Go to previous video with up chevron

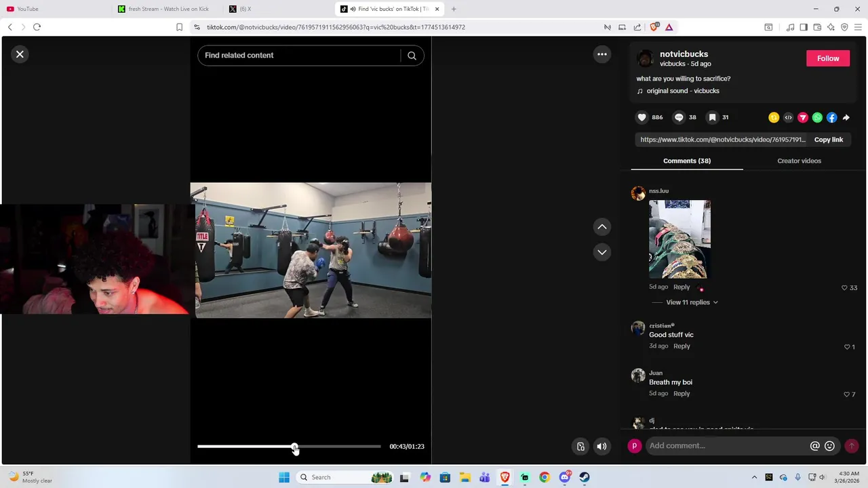[x=601, y=227]
